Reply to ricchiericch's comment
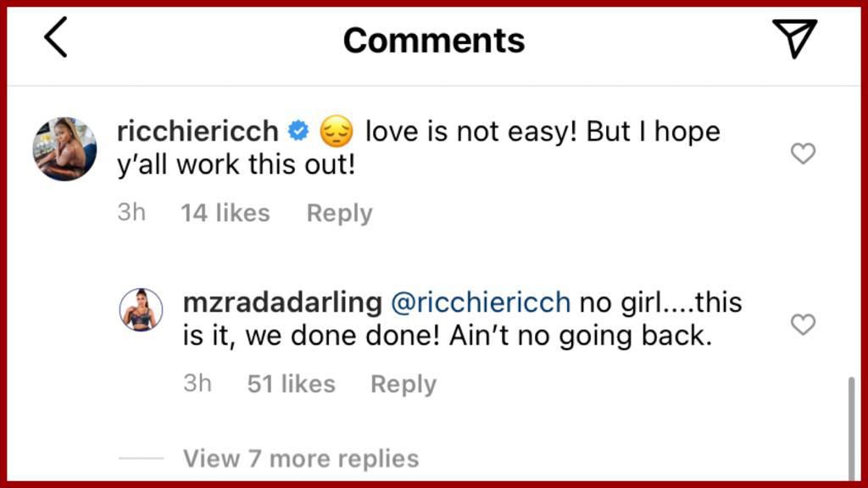 (x=339, y=213)
